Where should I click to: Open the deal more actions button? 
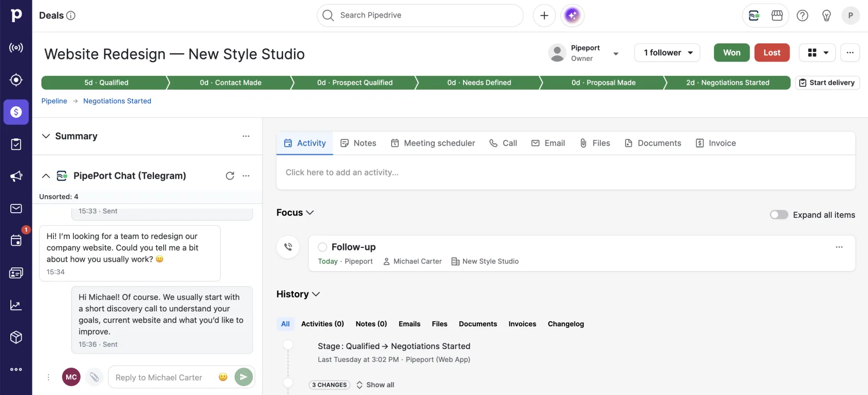[850, 53]
